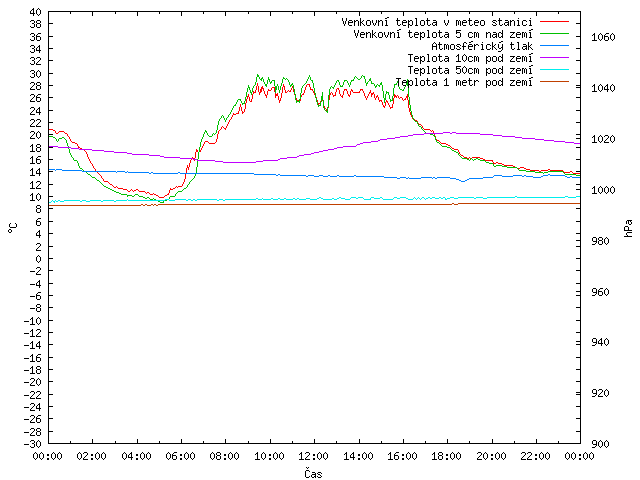This screenshot has height=480, width=640.
Task: Click time tick '14:00'
Action: [358, 456]
